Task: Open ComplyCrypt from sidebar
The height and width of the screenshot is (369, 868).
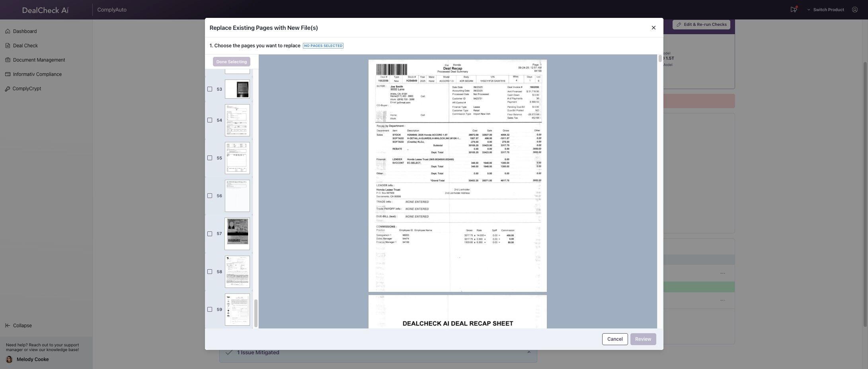Action: [x=27, y=88]
